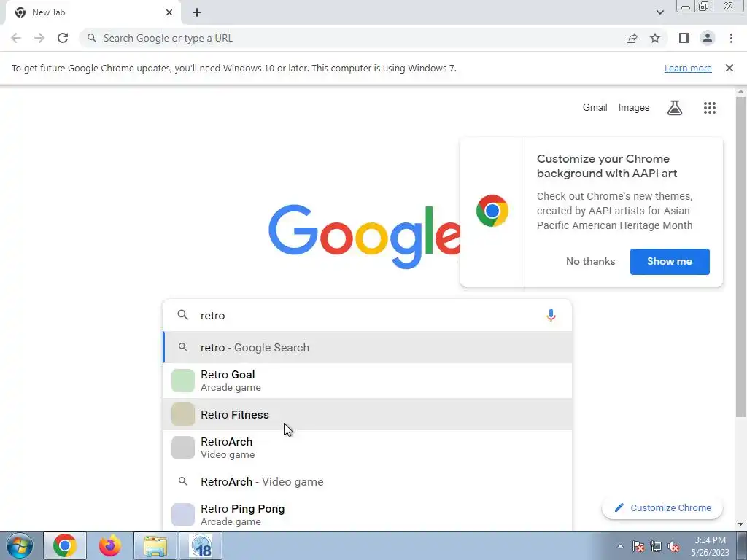Open Chrome from the taskbar
747x560 pixels.
pos(65,545)
